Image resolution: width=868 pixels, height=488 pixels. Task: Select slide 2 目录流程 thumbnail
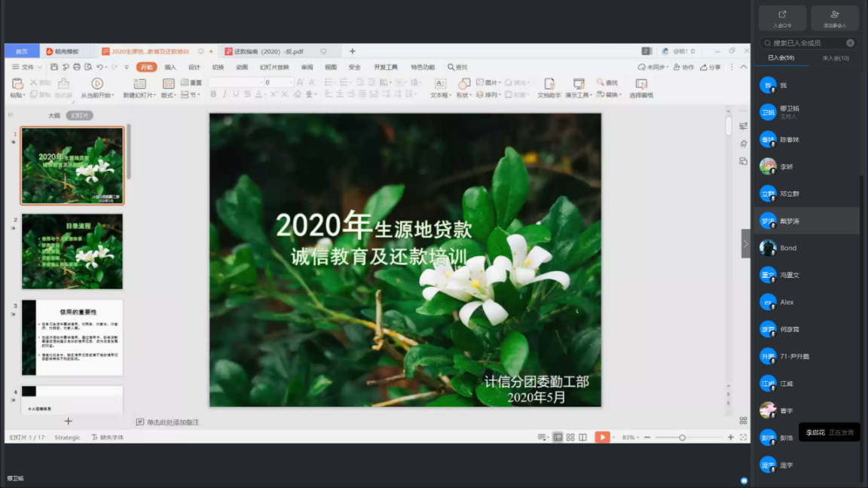(x=72, y=252)
